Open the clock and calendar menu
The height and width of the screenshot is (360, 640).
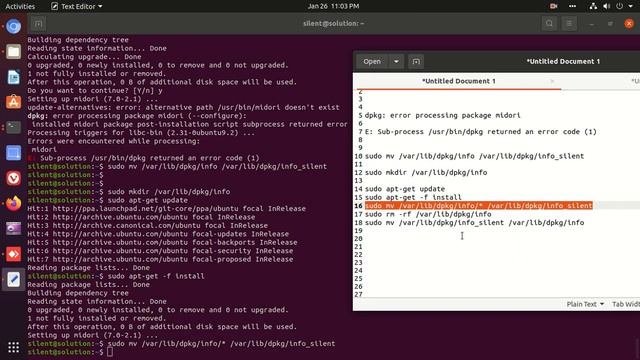pos(333,6)
